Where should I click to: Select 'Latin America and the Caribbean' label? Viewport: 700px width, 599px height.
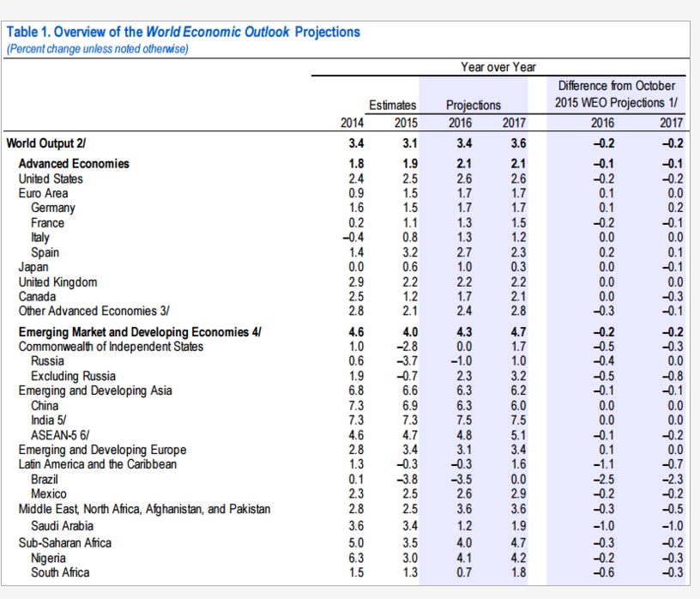[x=97, y=464]
